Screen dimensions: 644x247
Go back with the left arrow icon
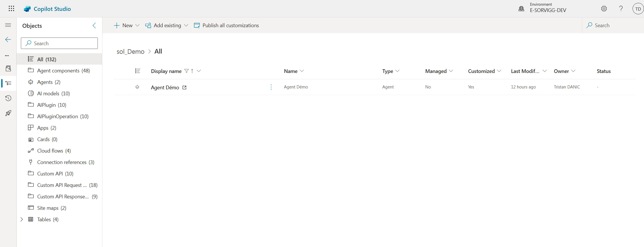point(8,39)
